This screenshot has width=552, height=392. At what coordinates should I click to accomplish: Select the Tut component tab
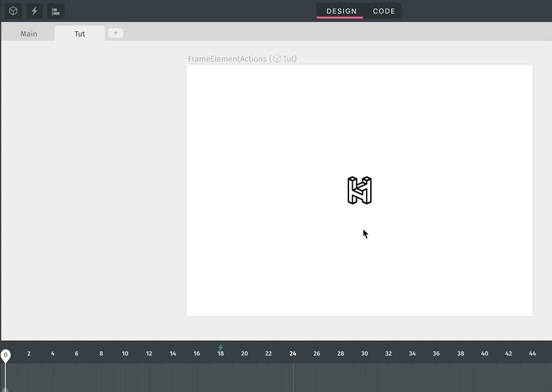tap(80, 34)
